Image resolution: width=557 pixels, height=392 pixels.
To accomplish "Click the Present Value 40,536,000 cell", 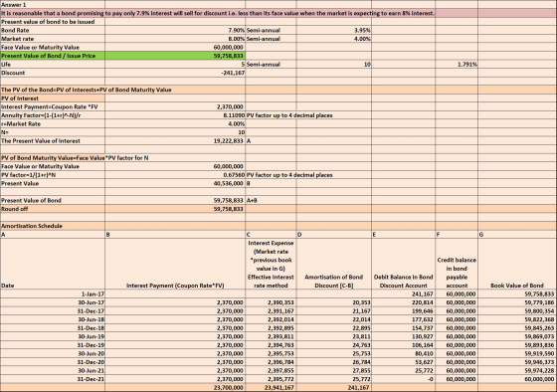I will (x=175, y=184).
